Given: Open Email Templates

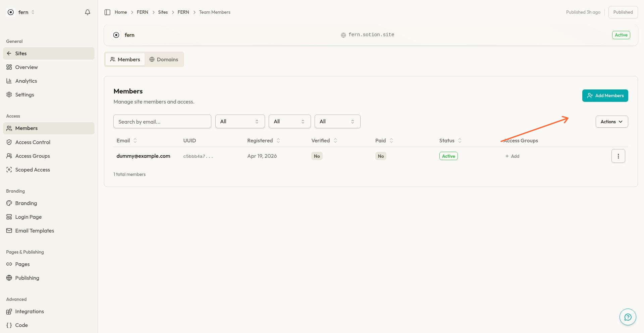Looking at the screenshot, I should coord(49,230).
